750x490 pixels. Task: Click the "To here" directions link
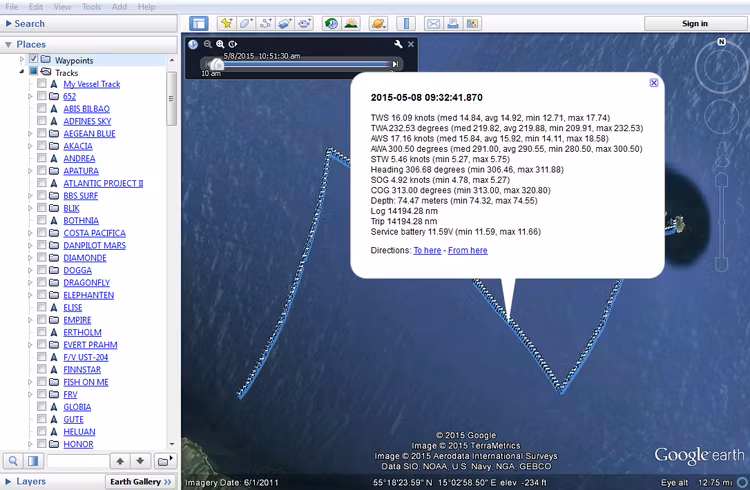(x=427, y=250)
